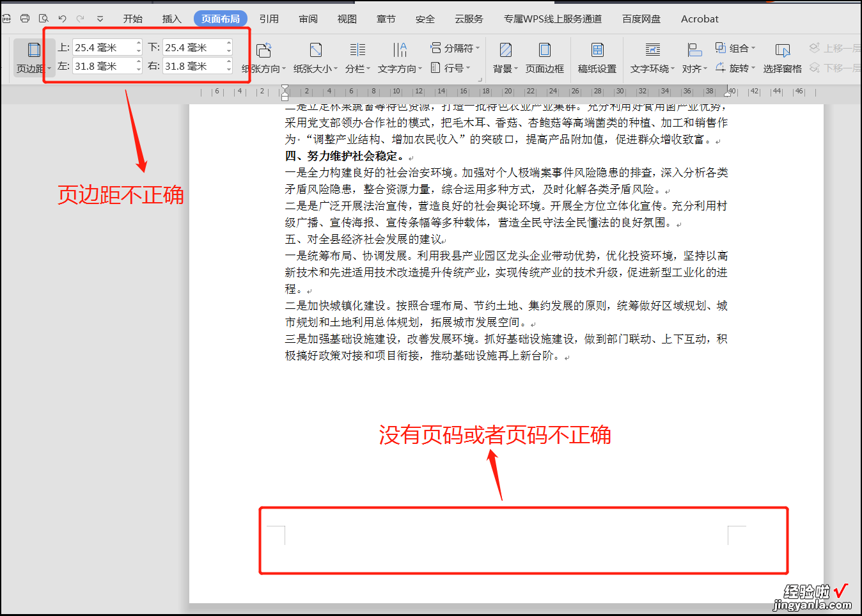The image size is (862, 616).
Task: Decrease the top margin with down stepper
Action: coord(139,51)
